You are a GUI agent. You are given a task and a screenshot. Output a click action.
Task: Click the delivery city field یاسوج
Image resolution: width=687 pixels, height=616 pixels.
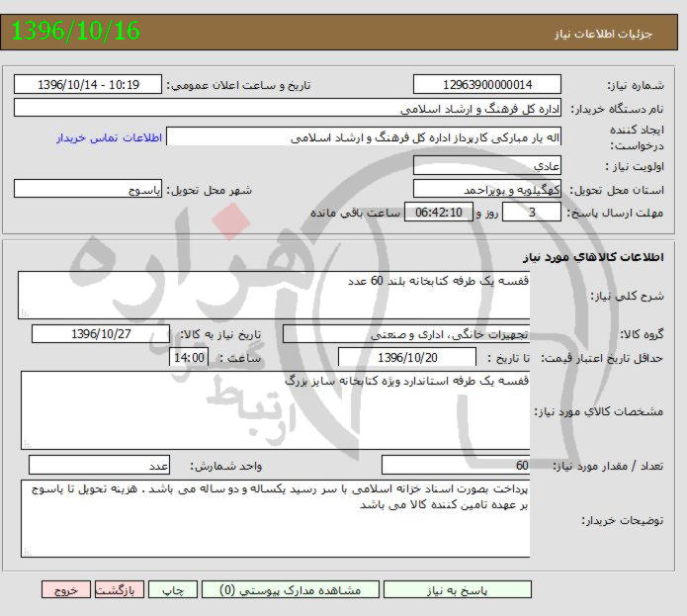pos(88,189)
